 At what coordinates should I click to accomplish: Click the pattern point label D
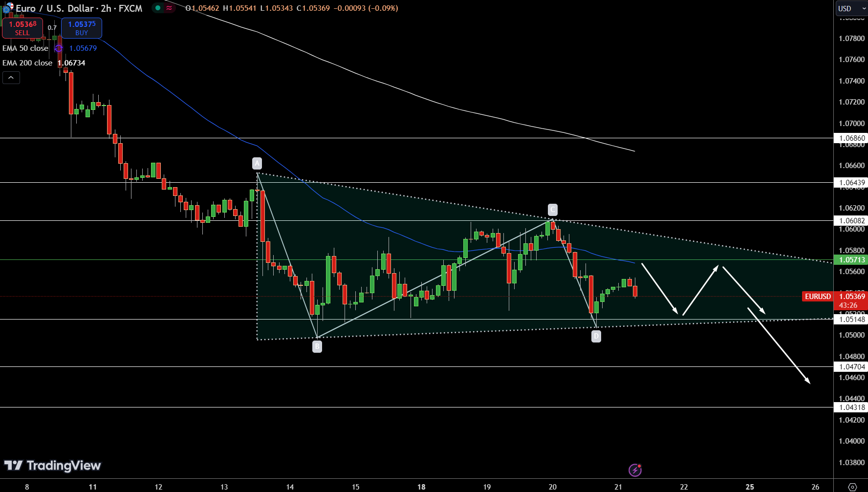[x=596, y=336]
